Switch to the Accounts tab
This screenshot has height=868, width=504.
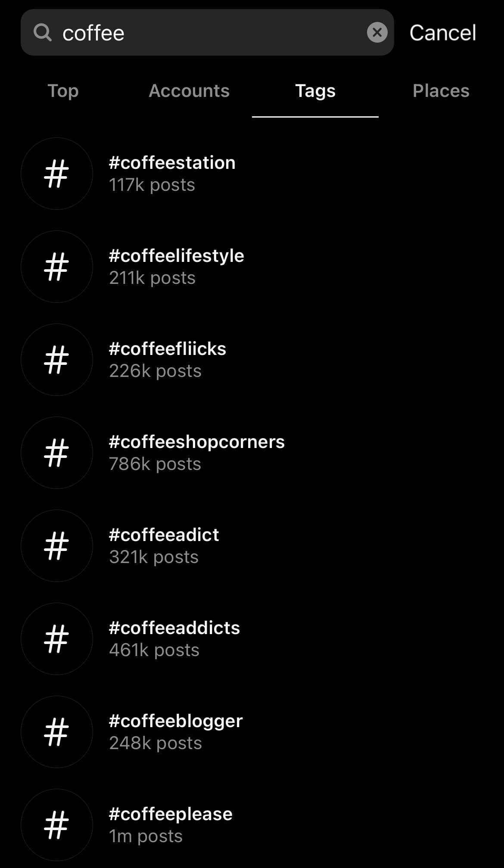click(x=189, y=91)
